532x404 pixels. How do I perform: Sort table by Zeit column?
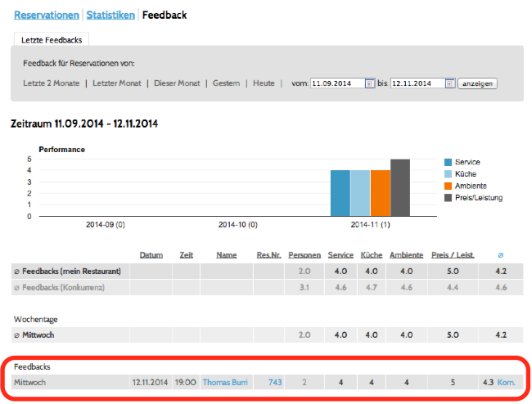(x=187, y=255)
